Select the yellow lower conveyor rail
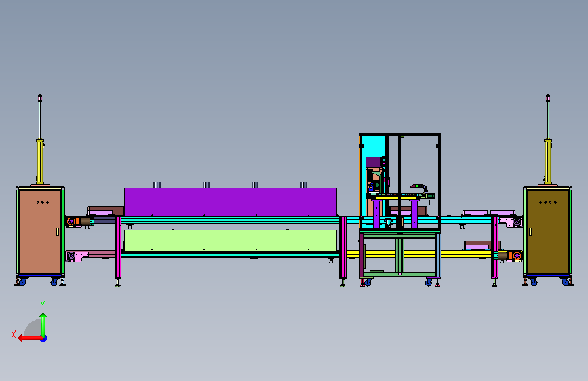Image resolution: width=588 pixels, height=381 pixels. point(418,254)
